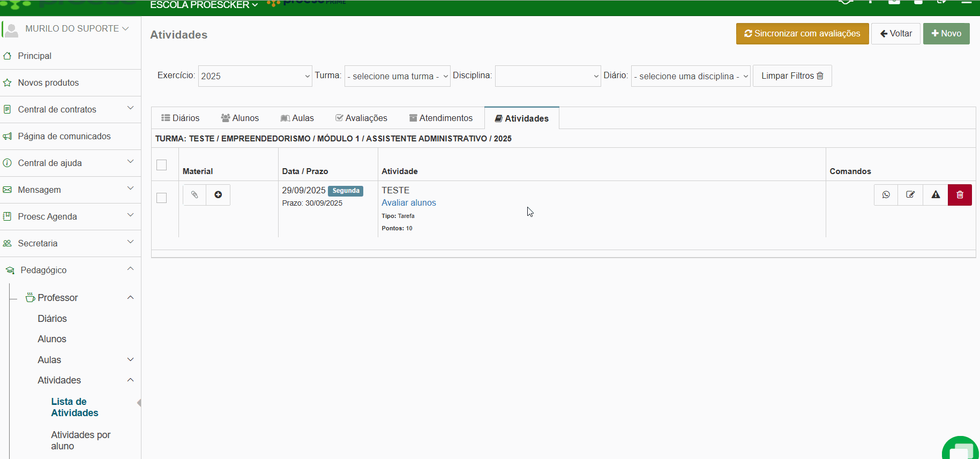Viewport: 980px width, 459px height.
Task: Delete the TESTE activity with trash icon
Action: click(960, 195)
